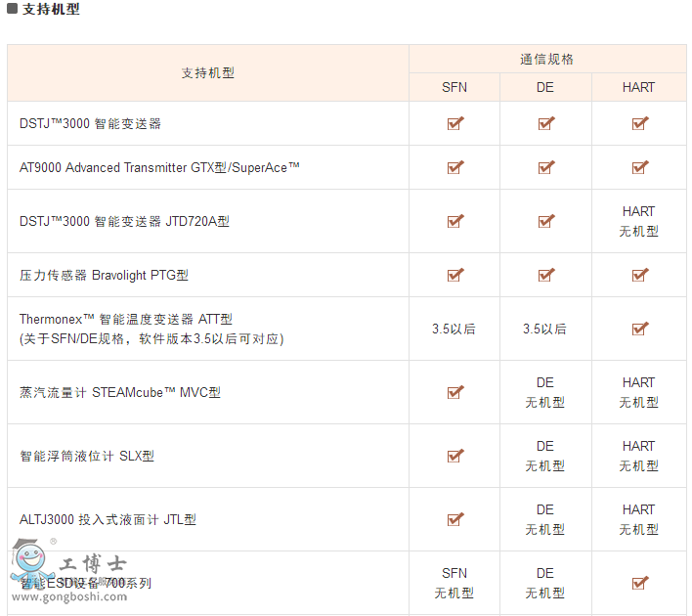This screenshot has height=616, width=692.
Task: Click AT9000 Advanced Transmitter GTX型/SuperAce™ text
Action: click(159, 167)
